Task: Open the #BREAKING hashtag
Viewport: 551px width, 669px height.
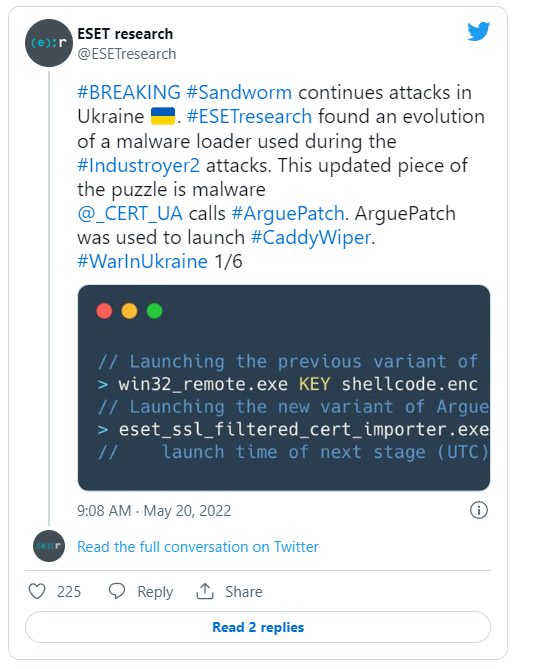Action: [129, 92]
